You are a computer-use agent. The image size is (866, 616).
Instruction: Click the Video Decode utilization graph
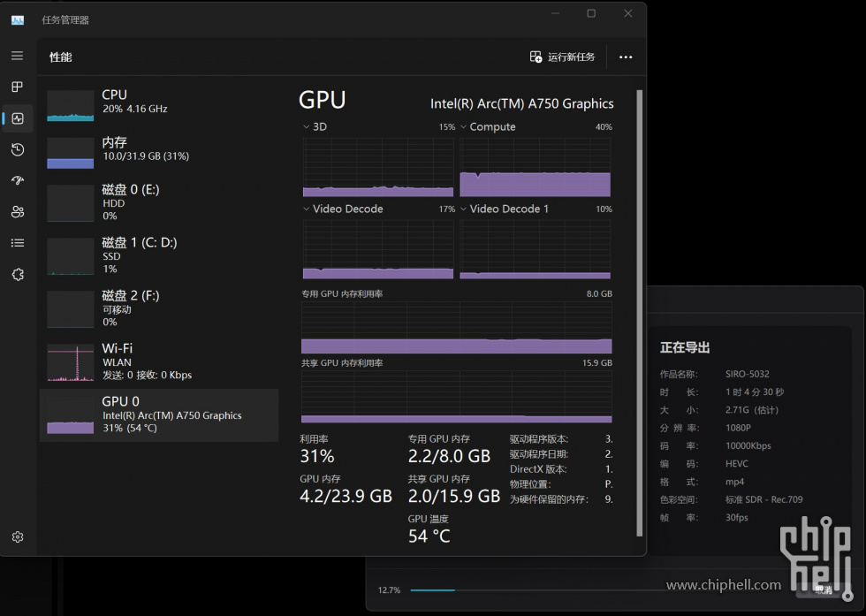pos(378,249)
